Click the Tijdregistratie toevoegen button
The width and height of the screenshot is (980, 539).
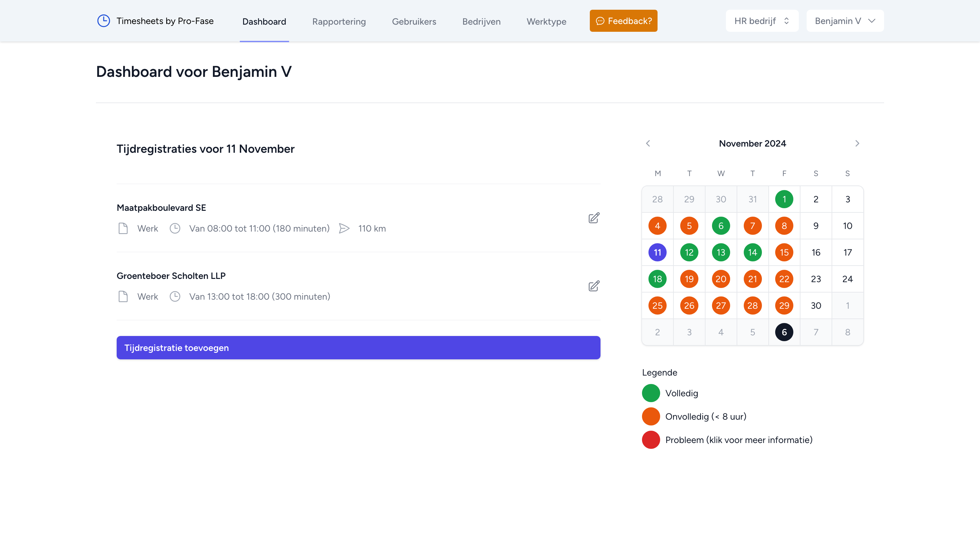(358, 348)
